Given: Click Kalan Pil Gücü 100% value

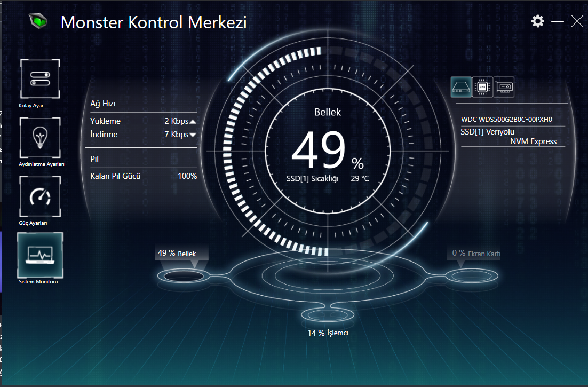Looking at the screenshot, I should click(187, 176).
